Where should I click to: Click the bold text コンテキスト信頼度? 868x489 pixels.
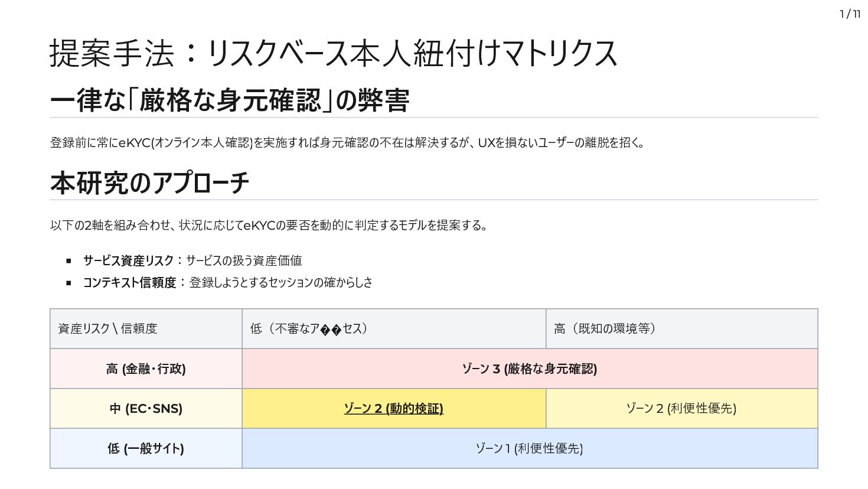129,282
